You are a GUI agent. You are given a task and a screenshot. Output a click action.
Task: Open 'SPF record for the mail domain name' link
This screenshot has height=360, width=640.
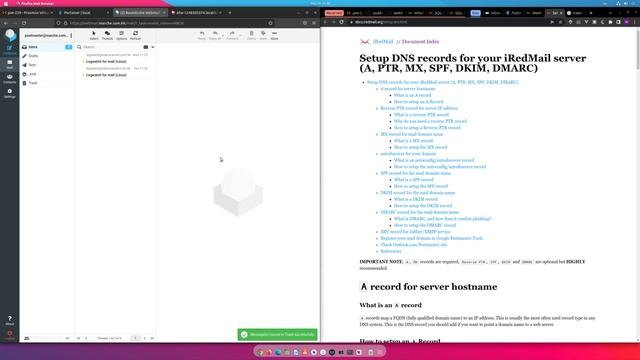coord(416,173)
